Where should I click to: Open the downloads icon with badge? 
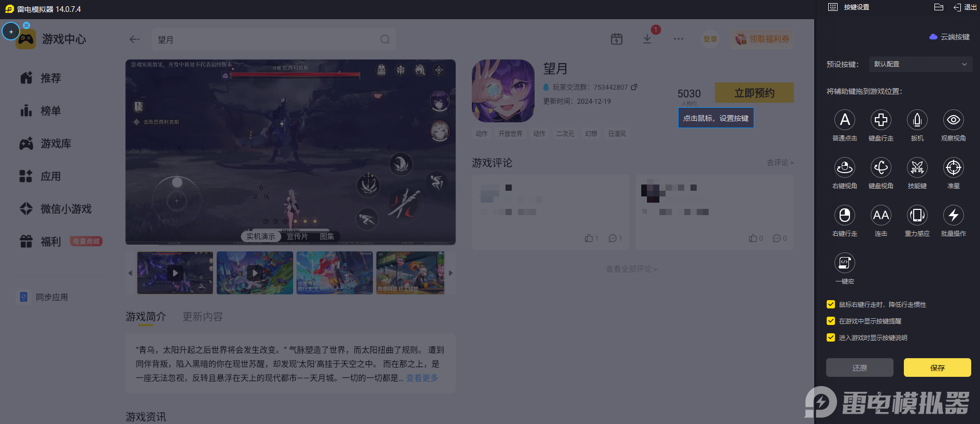pyautogui.click(x=647, y=39)
